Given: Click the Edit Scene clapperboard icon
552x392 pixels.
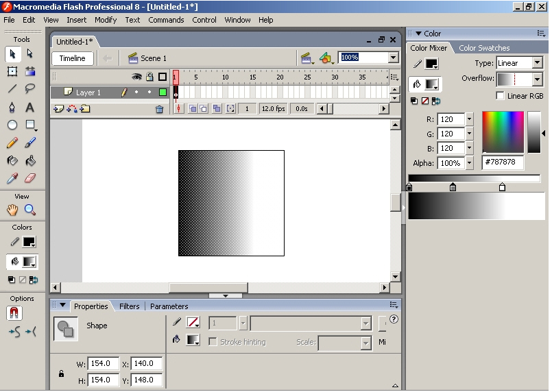Looking at the screenshot, I should coord(307,58).
